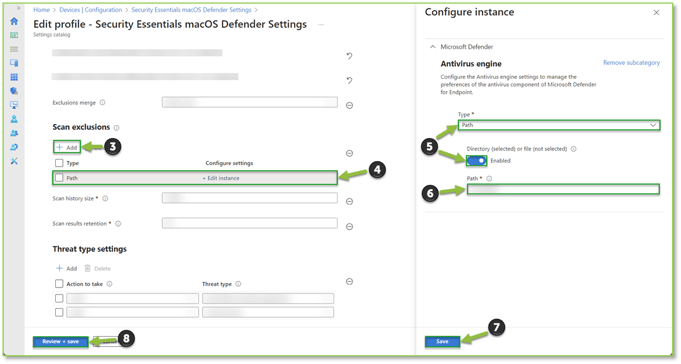681x364 pixels.
Task: Click info icon beside Scan history size
Action: [x=105, y=199]
